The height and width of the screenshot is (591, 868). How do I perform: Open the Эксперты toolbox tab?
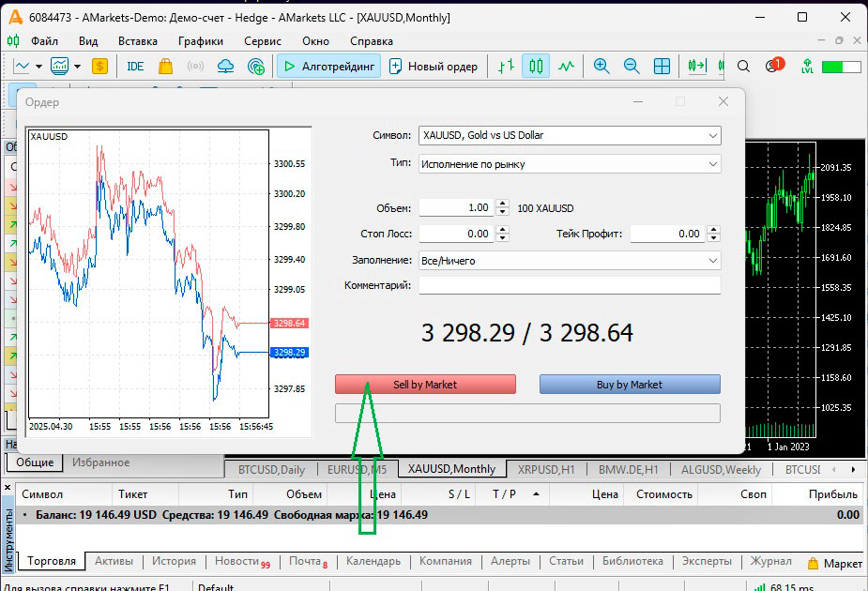(707, 561)
